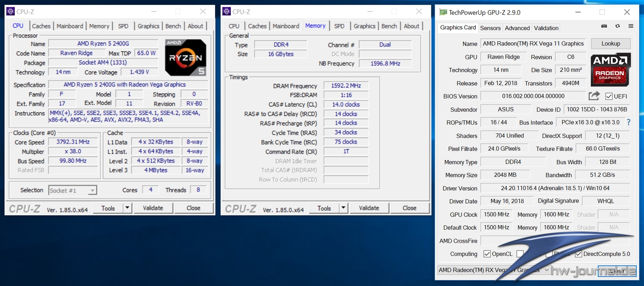Viewport: 644px width, 286px height.
Task: Open Mainboard tab in the Memory-tab window
Action: [x=286, y=26]
